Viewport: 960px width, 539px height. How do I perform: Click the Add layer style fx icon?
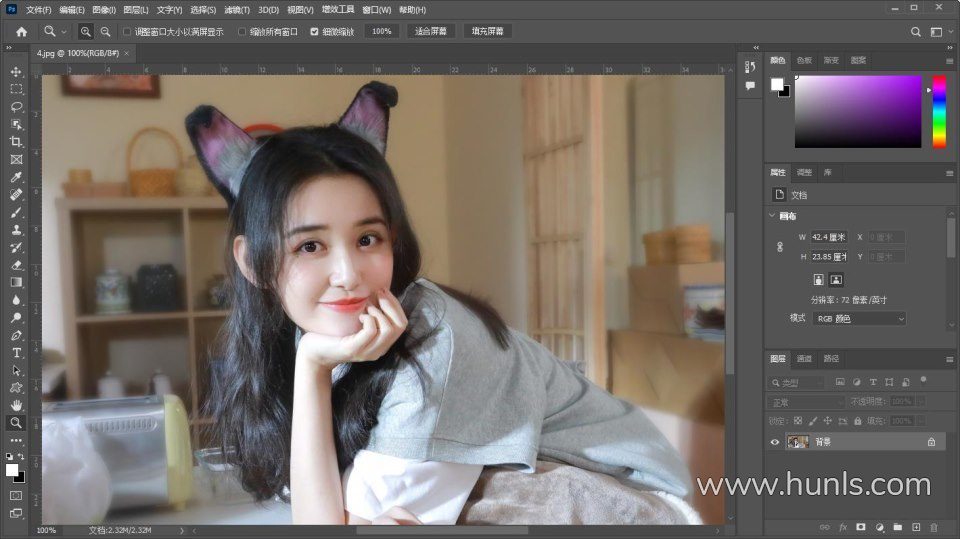(x=843, y=527)
